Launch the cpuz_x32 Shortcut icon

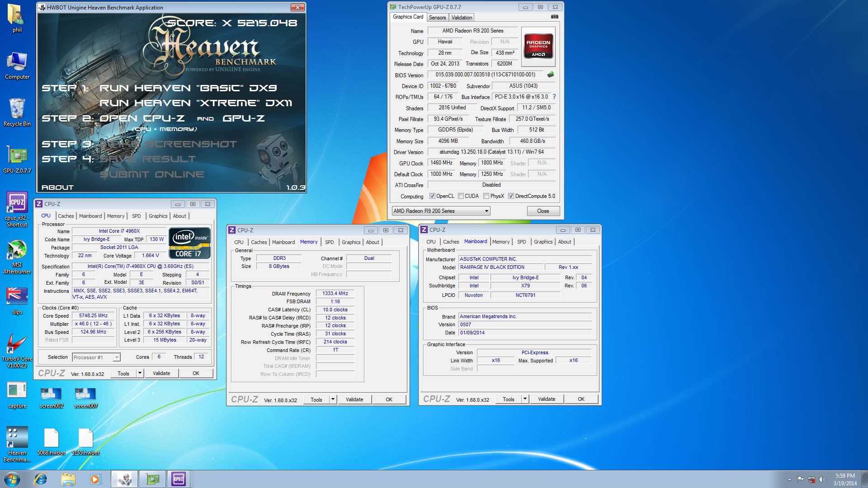(17, 209)
